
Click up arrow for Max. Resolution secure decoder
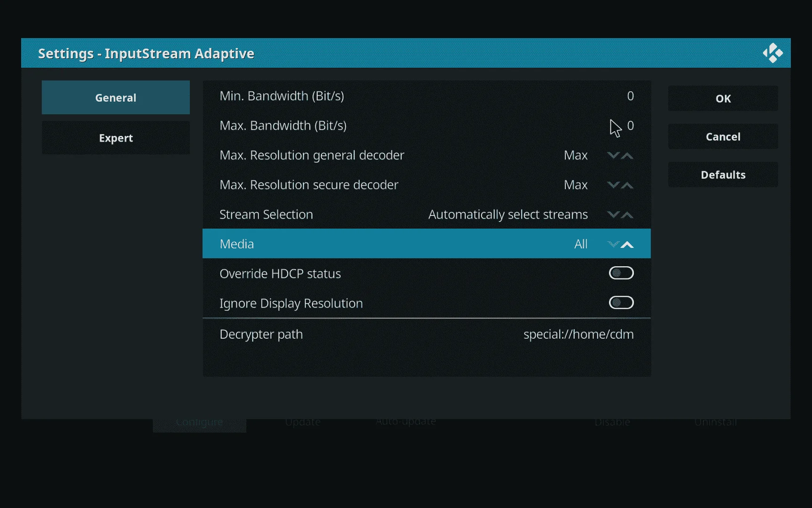pyautogui.click(x=627, y=185)
